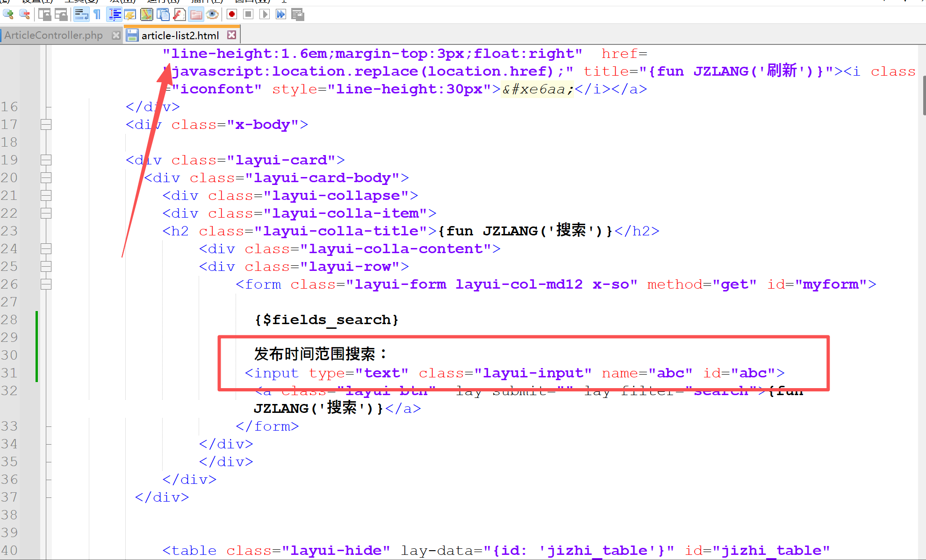Open the Function List icon
Screen dimensions: 926x560
click(179, 14)
